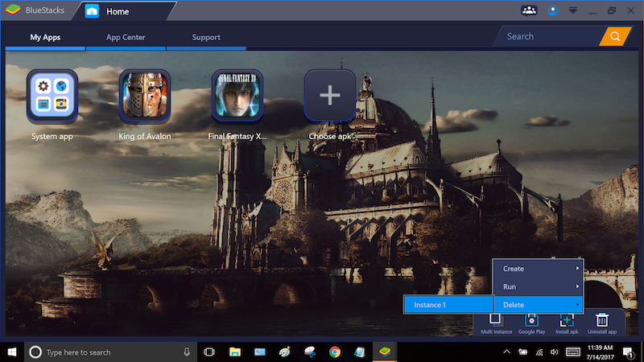This screenshot has height=362, width=644.
Task: Click the BlueStacks logo in title bar
Action: click(13, 10)
